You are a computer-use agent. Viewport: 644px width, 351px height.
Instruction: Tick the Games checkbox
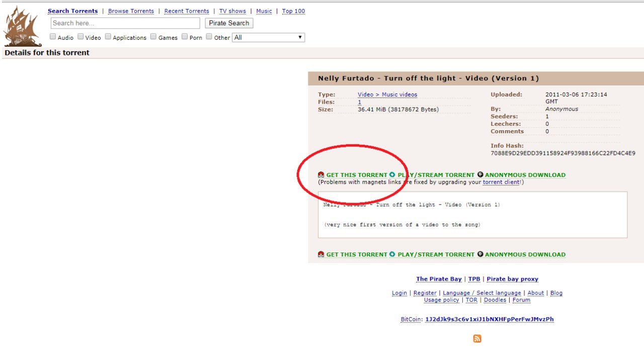coord(153,37)
